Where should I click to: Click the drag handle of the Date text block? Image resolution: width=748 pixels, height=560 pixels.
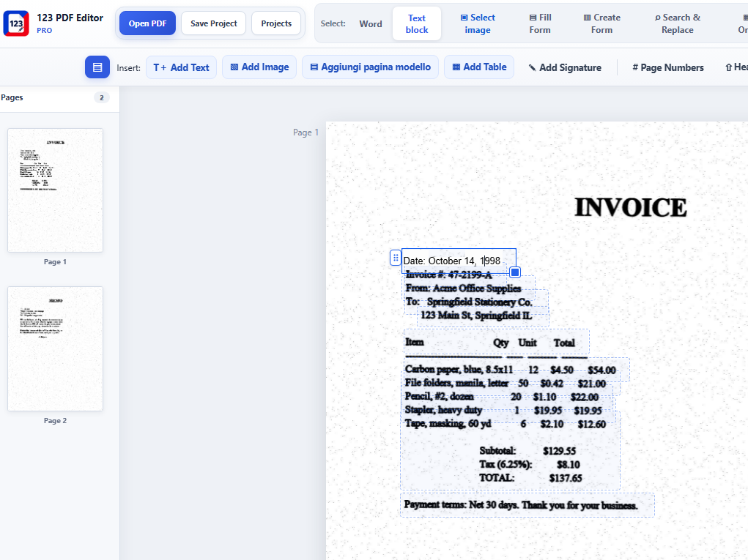point(396,258)
